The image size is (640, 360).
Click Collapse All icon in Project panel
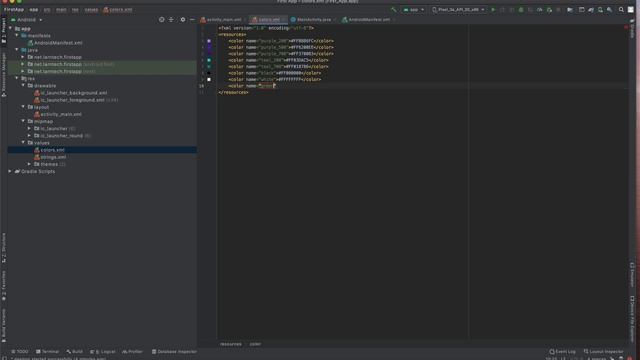[171, 20]
